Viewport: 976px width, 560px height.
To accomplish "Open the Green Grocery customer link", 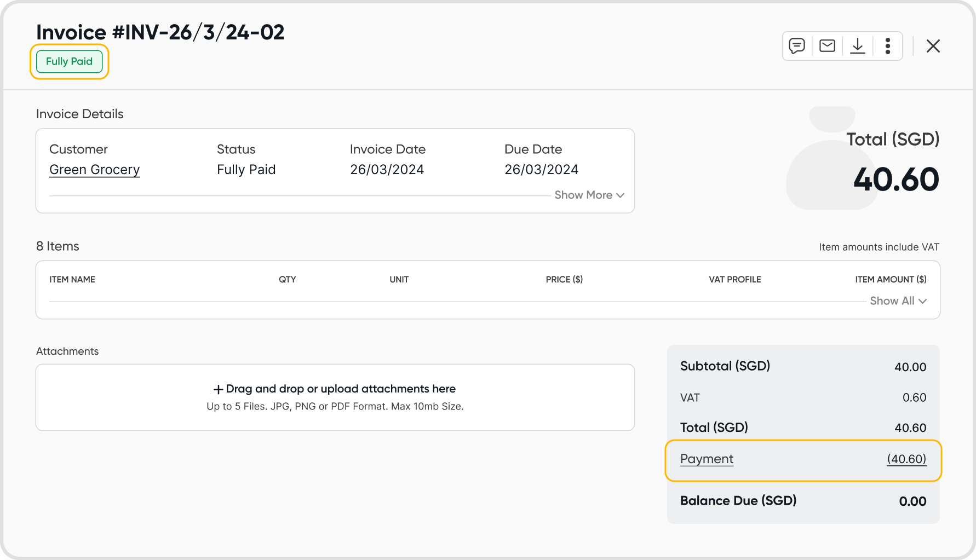I will pos(95,170).
